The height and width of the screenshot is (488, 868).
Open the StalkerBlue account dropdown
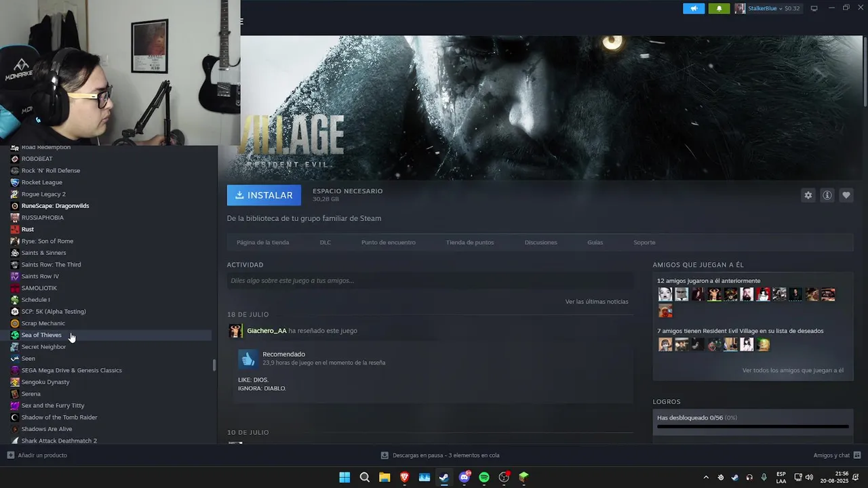768,8
